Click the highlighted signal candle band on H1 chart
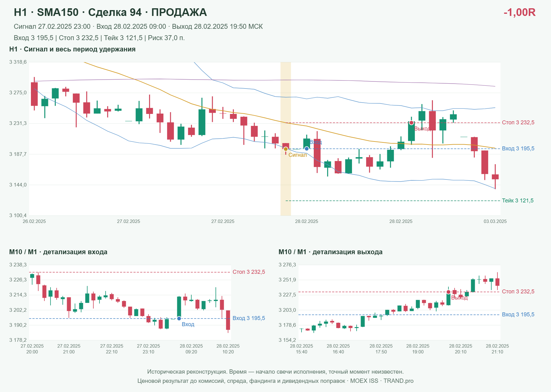 (x=286, y=139)
